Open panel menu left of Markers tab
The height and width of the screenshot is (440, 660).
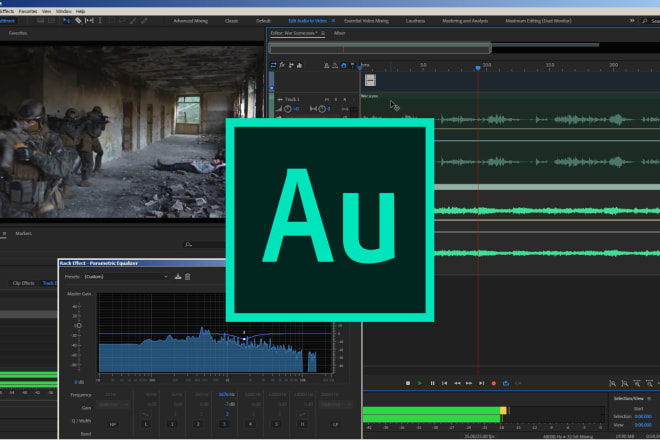4,233
